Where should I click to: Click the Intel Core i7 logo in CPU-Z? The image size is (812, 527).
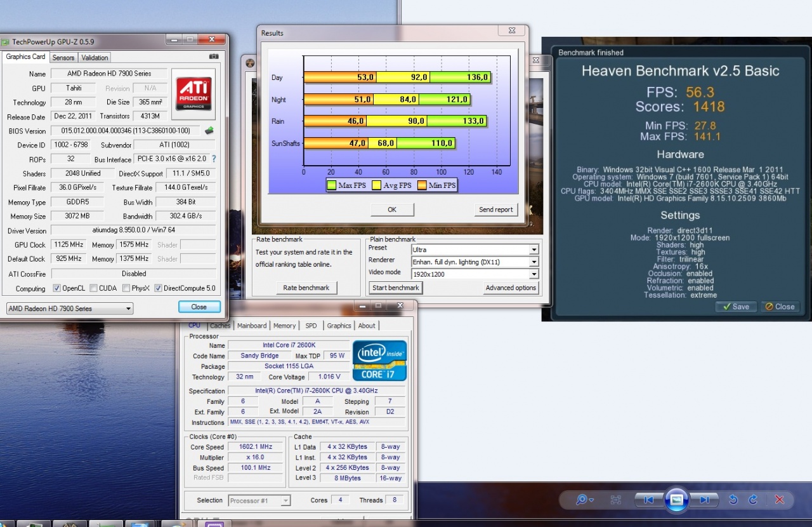379,361
